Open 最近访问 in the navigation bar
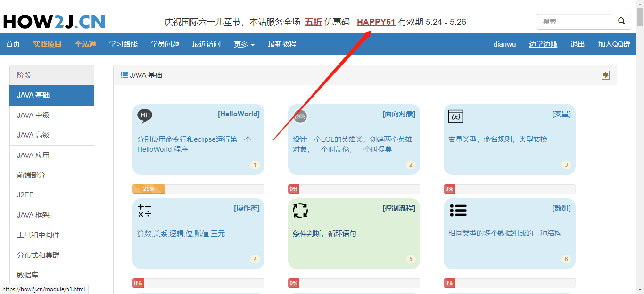 click(206, 44)
